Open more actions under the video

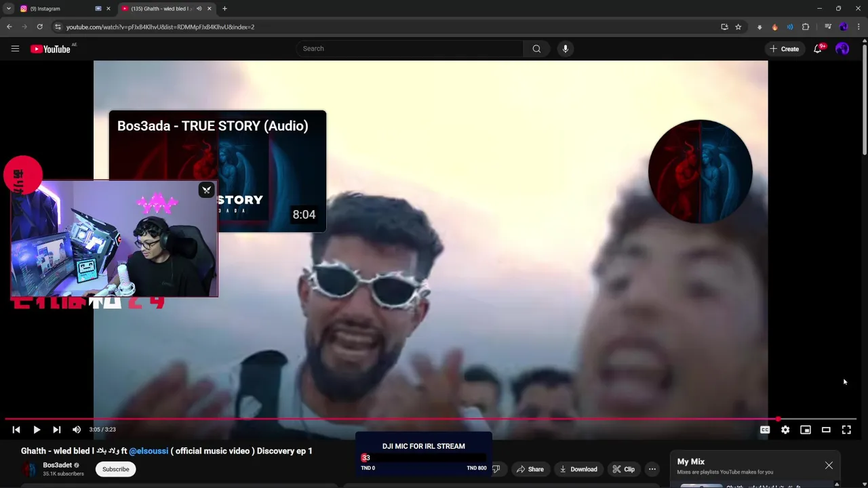652,469
